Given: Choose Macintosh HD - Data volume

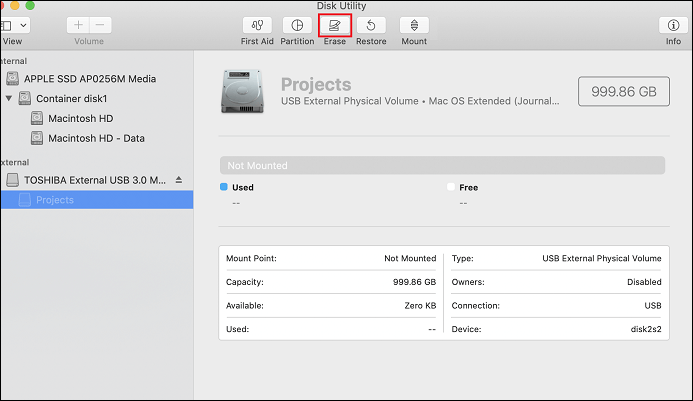Looking at the screenshot, I should pos(104,139).
